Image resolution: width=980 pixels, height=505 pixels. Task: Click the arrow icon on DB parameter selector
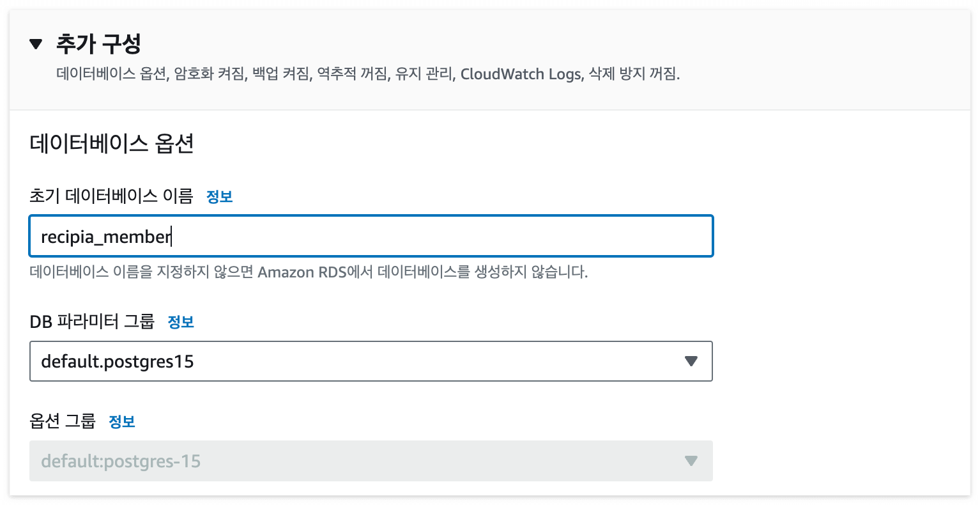coord(691,361)
